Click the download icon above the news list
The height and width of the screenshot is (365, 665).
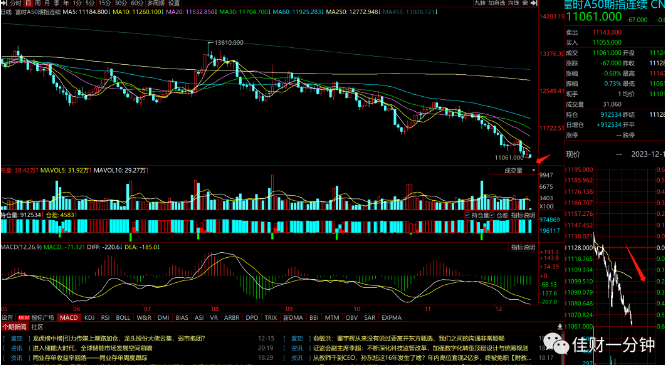tap(560, 327)
